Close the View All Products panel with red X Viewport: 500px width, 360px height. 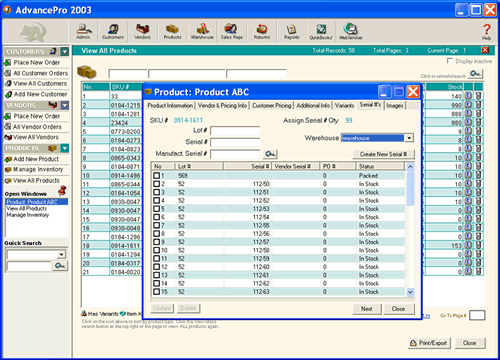click(485, 50)
